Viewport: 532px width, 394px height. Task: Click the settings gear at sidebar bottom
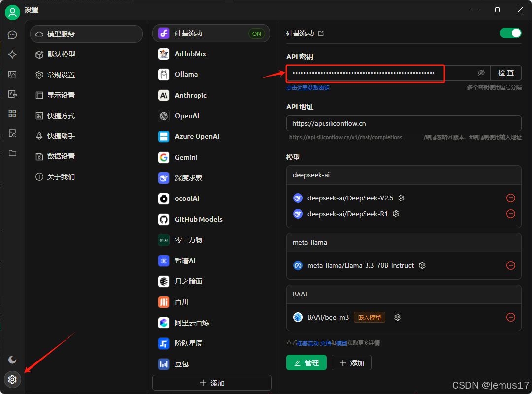coord(12,379)
